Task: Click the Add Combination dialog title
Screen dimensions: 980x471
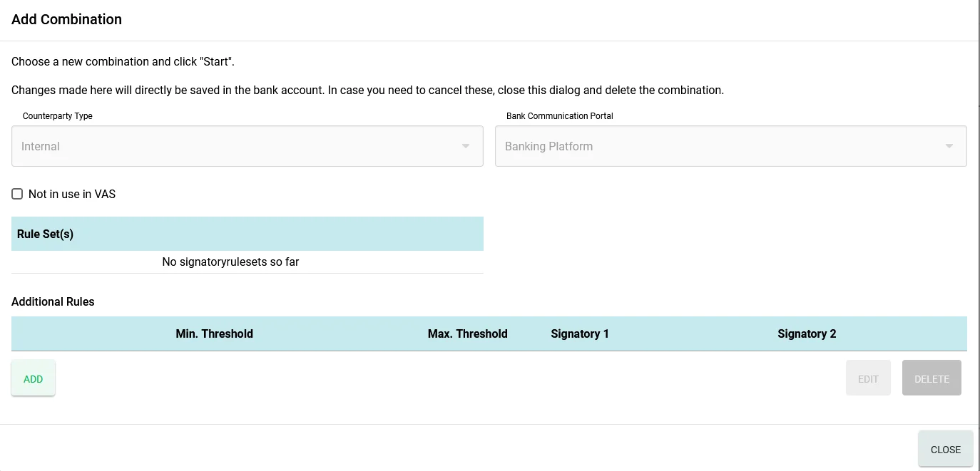Action: (x=66, y=19)
